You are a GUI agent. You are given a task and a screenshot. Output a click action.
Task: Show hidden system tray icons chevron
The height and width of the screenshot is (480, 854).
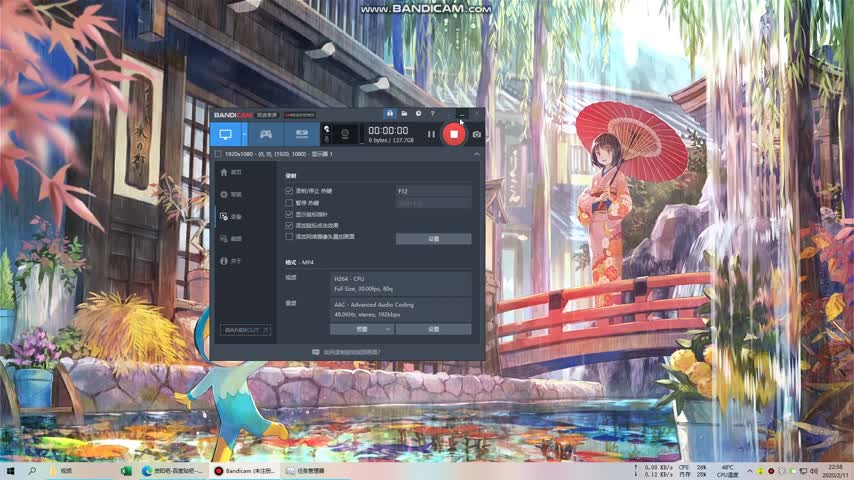[x=750, y=471]
